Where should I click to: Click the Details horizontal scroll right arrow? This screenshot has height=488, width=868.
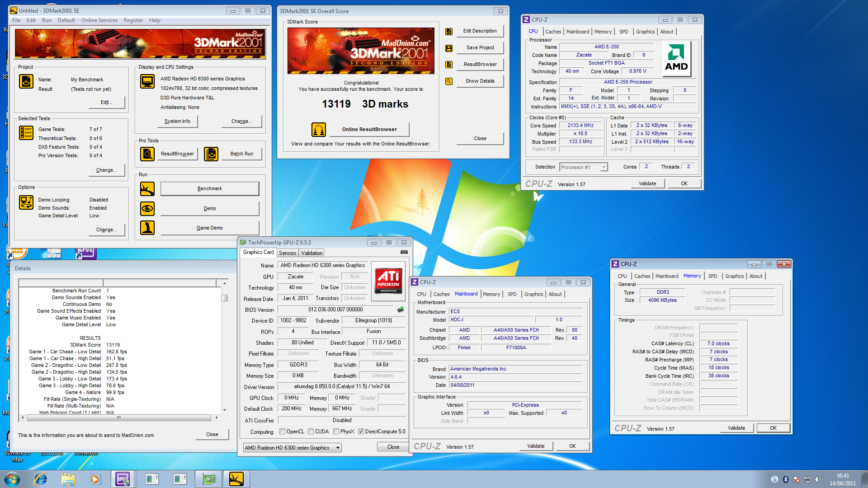coord(217,418)
